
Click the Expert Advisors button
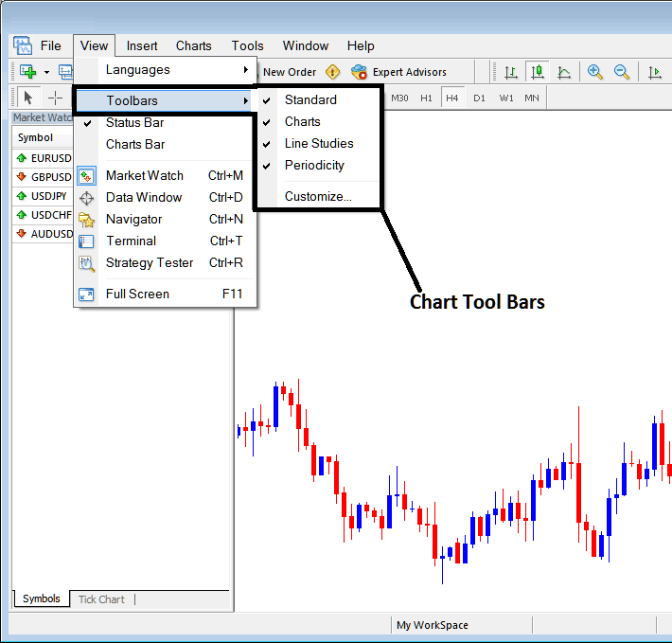[x=398, y=72]
